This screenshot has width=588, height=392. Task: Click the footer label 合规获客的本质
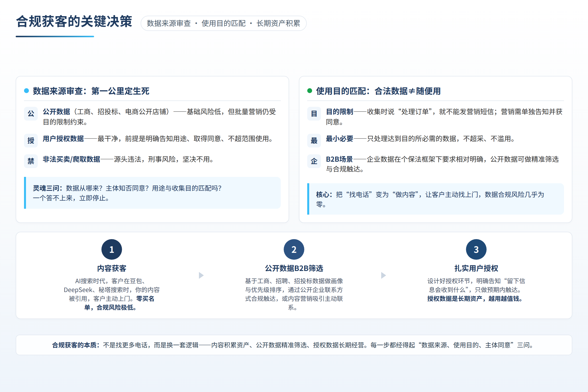[76, 345]
